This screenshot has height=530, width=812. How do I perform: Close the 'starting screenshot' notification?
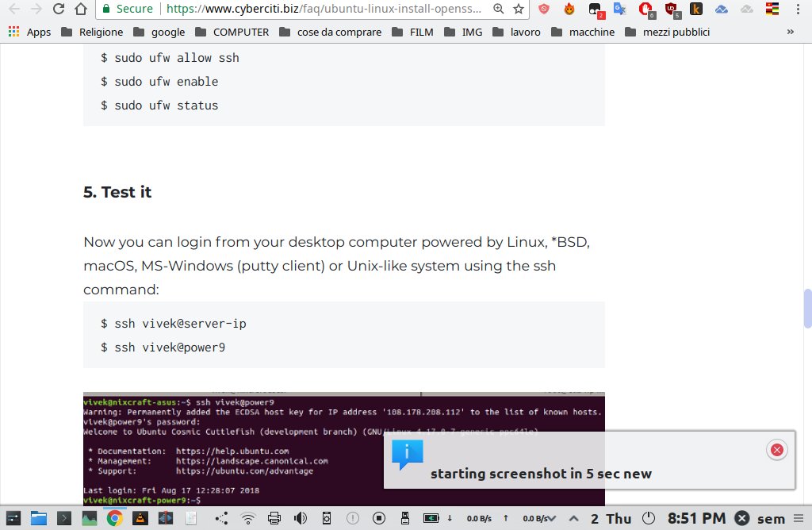[777, 450]
